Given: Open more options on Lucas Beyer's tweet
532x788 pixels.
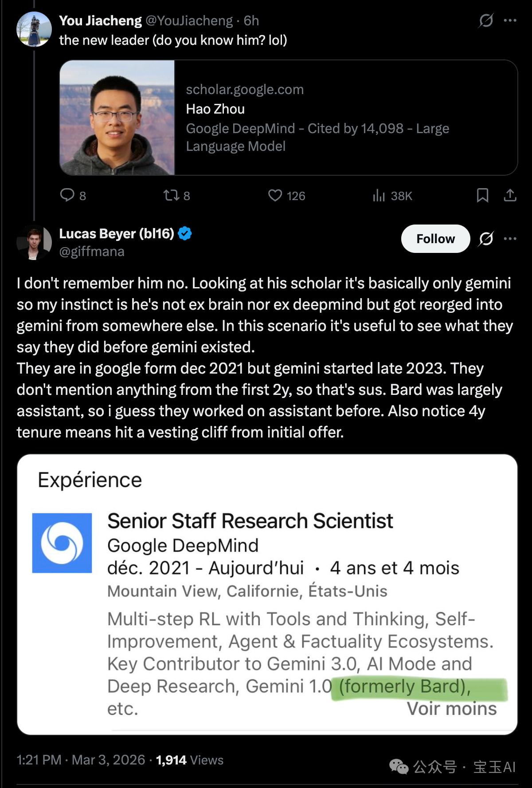Looking at the screenshot, I should pos(510,239).
